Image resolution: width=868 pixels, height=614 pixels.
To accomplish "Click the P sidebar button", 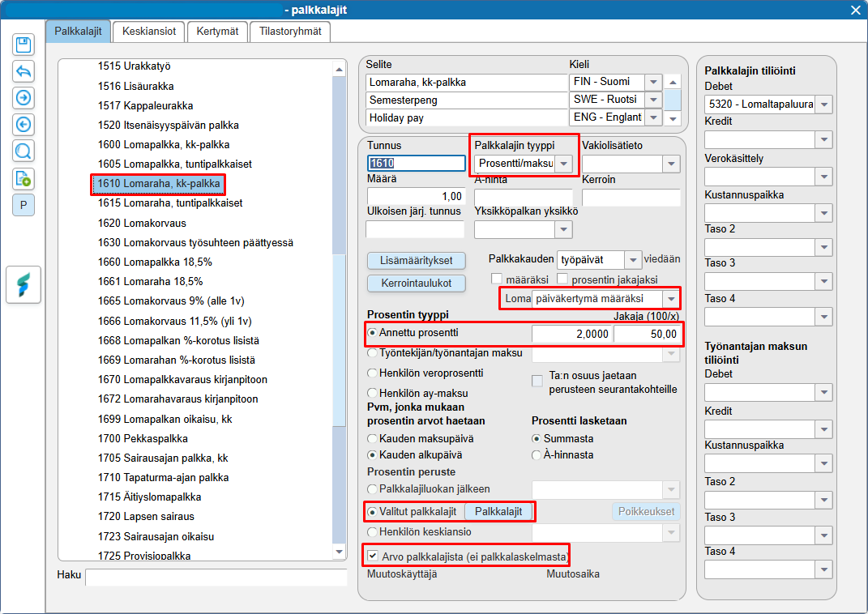I will (x=24, y=205).
